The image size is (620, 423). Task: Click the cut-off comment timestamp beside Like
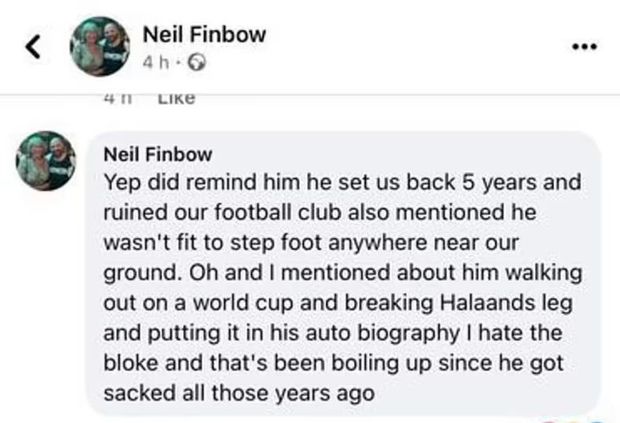click(x=116, y=97)
